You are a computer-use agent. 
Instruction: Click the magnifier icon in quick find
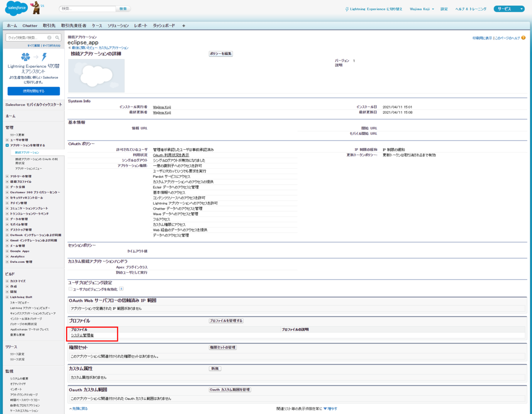pos(57,38)
